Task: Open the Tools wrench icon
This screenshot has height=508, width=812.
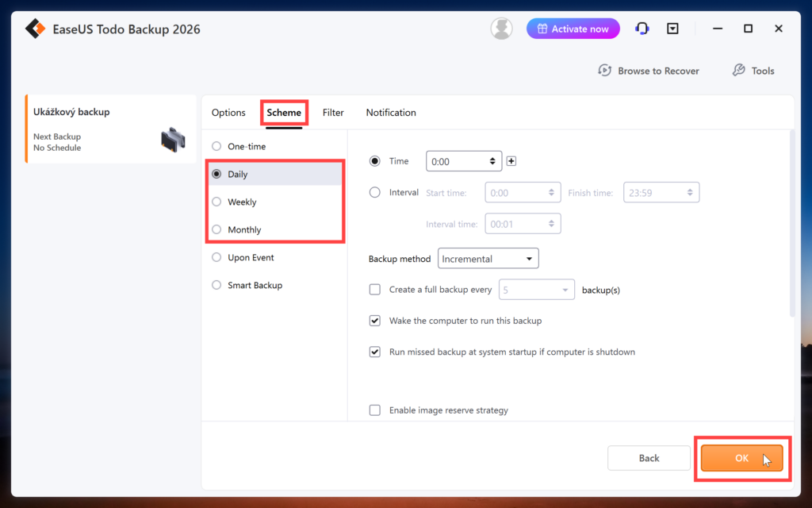Action: click(738, 71)
